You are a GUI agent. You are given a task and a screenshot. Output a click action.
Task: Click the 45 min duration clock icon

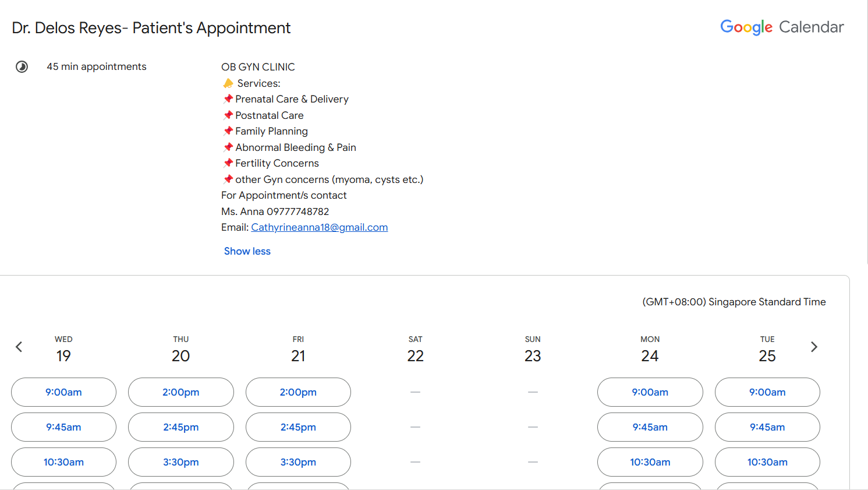coord(22,66)
